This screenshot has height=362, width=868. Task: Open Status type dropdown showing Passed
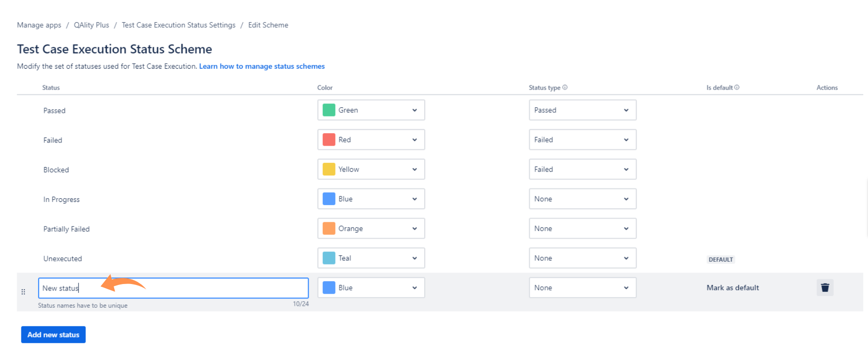tap(583, 110)
